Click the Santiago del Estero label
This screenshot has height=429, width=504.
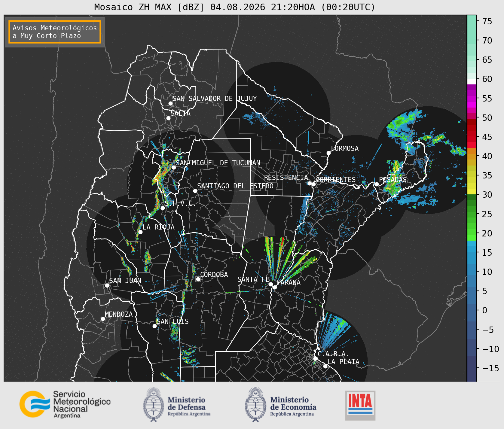pos(235,186)
